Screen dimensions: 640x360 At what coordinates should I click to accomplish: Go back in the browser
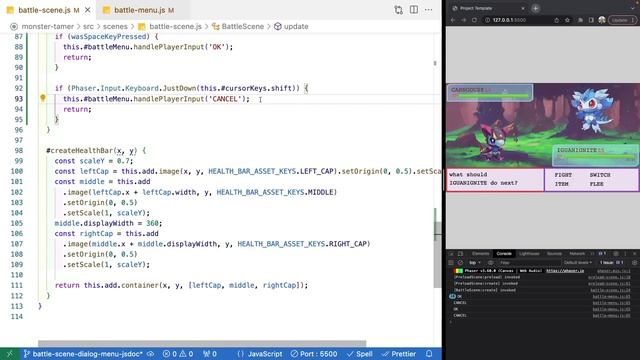pyautogui.click(x=453, y=20)
